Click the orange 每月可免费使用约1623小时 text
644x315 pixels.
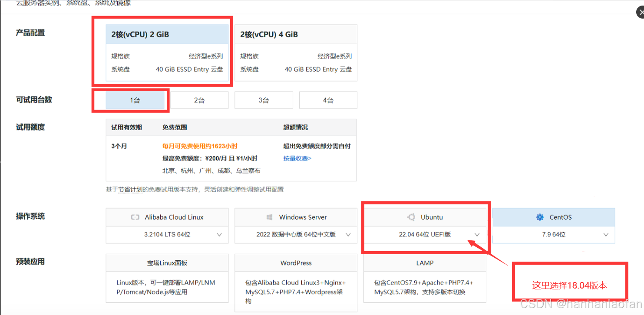[200, 146]
